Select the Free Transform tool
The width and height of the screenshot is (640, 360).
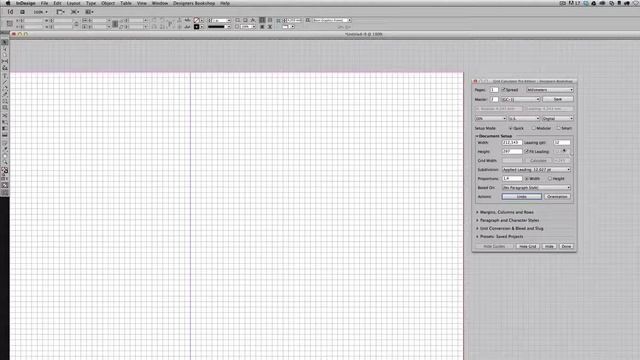pyautogui.click(x=4, y=122)
